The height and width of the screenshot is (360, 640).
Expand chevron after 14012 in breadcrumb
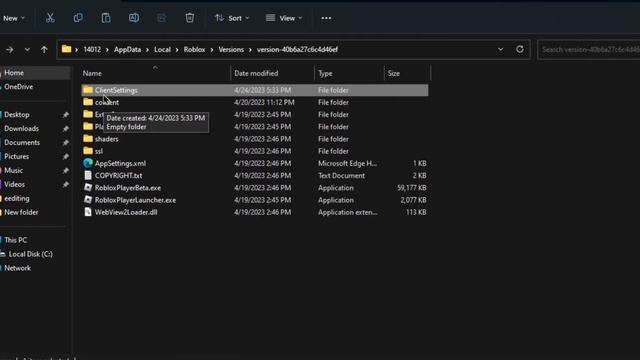[107, 50]
